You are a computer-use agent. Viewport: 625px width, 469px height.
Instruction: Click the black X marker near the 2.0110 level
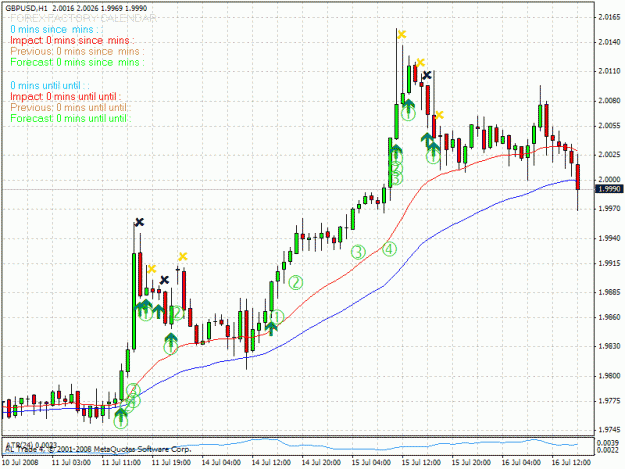pyautogui.click(x=427, y=75)
